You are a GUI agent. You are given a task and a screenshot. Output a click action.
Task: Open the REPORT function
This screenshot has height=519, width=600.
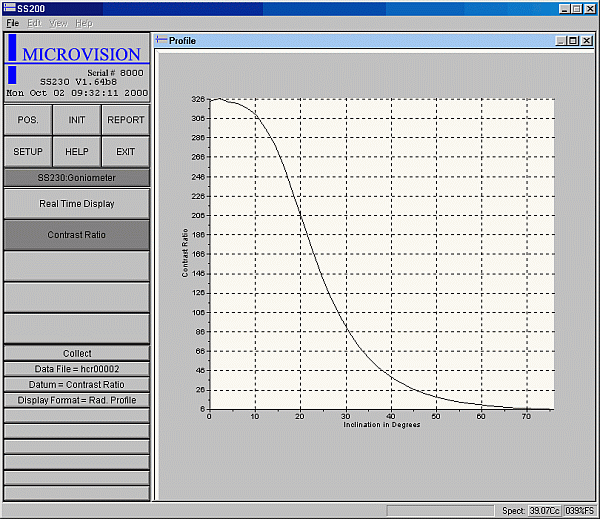coord(126,120)
